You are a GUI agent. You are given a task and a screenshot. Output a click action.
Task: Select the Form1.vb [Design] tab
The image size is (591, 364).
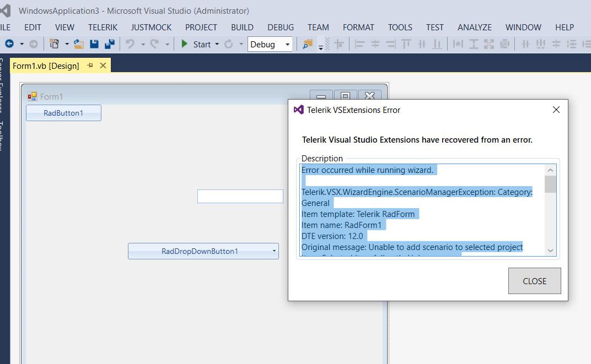tap(46, 66)
